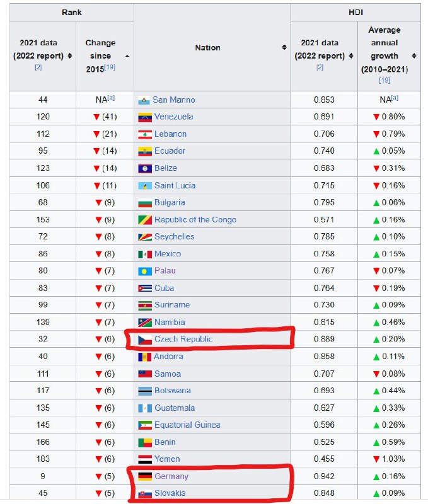Click the Namibia flag icon
The width and height of the screenshot is (428, 504).
[145, 323]
